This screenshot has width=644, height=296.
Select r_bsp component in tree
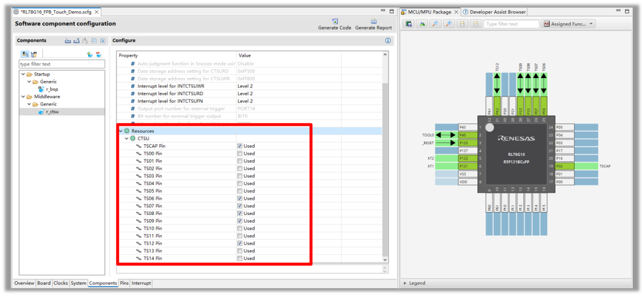click(51, 89)
